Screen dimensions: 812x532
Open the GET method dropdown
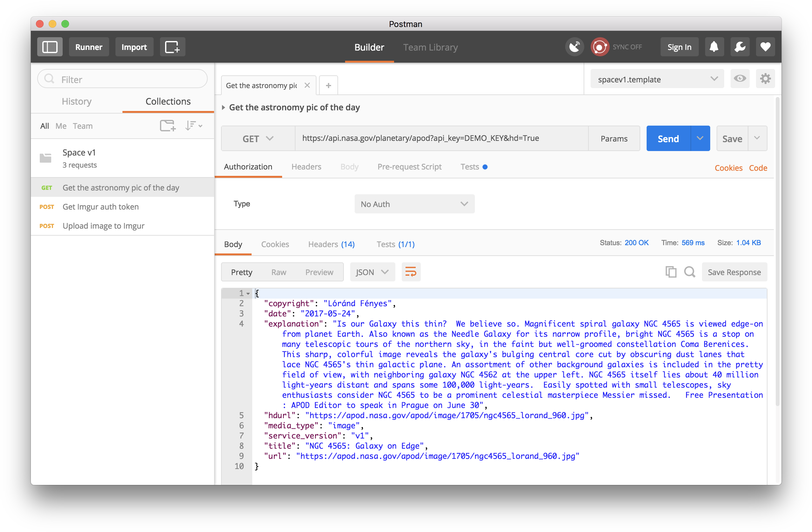[x=258, y=138]
